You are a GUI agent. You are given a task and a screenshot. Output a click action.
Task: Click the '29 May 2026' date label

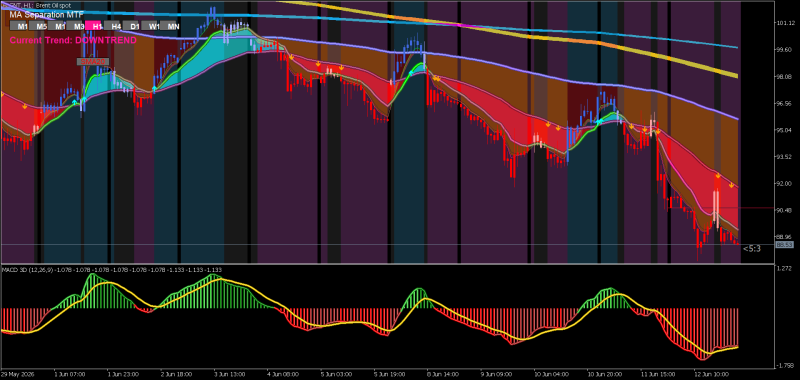click(x=18, y=374)
